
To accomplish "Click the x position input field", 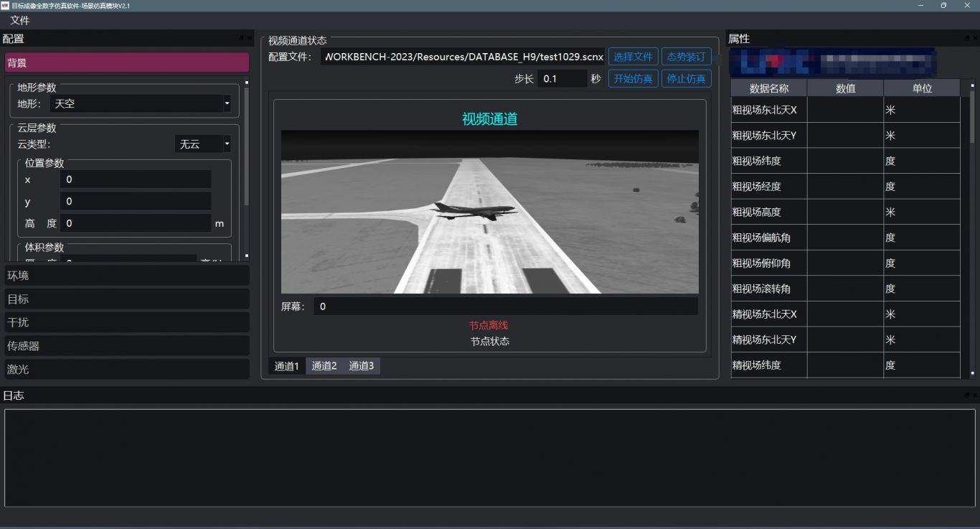I will [136, 179].
